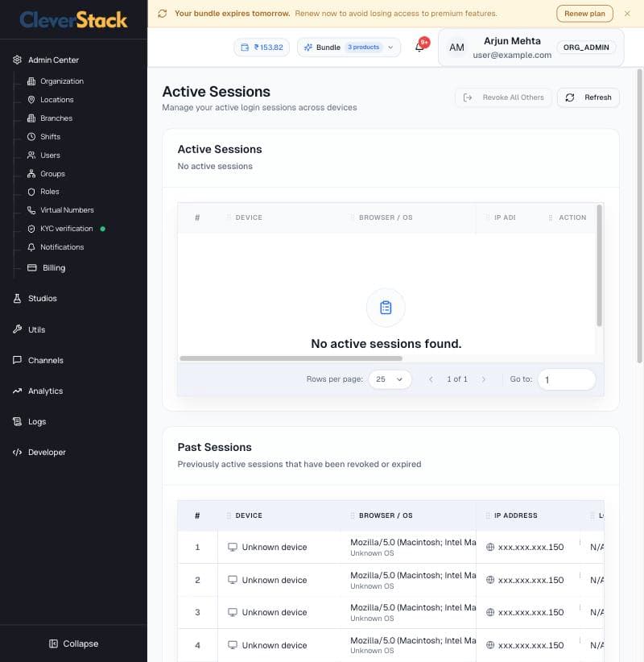Click Revoke All Others button
644x662 pixels.
pos(503,97)
